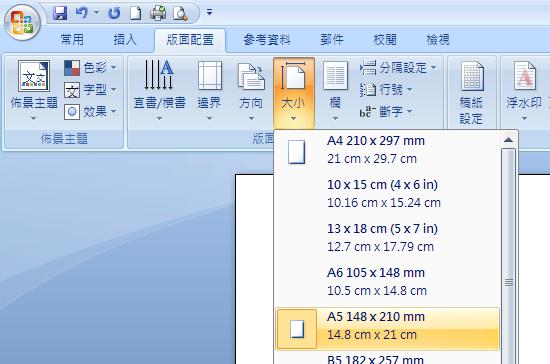
Task: Open the 色彩 theme colors dropdown
Action: [90, 68]
